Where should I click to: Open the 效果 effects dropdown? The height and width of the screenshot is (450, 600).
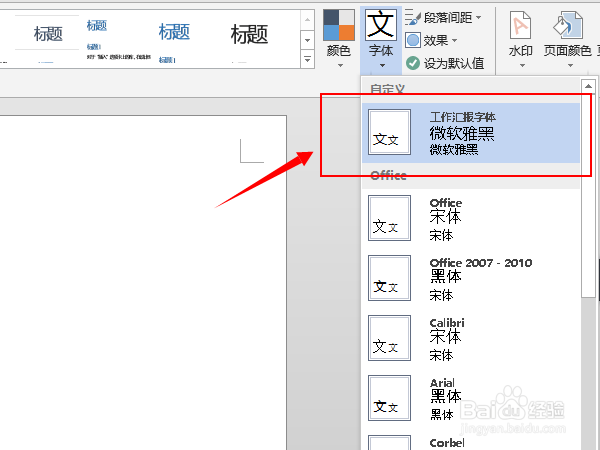[x=431, y=40]
